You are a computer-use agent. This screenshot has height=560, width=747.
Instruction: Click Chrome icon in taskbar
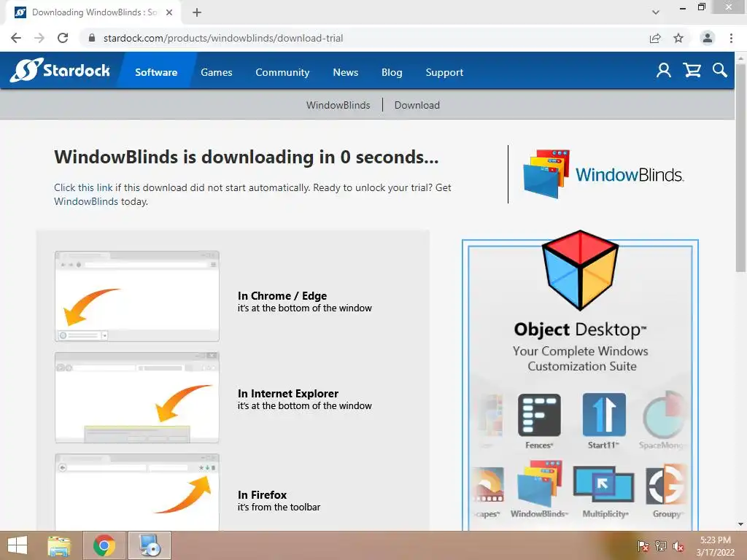(104, 545)
